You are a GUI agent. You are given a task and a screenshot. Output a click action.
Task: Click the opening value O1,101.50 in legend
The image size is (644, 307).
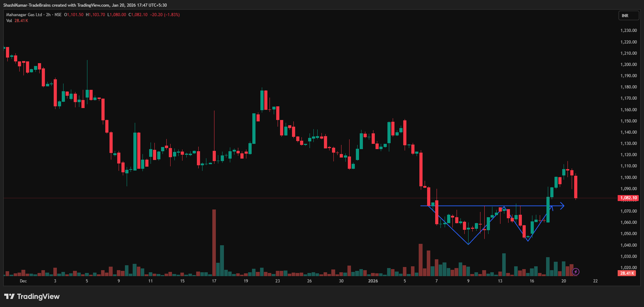point(74,15)
